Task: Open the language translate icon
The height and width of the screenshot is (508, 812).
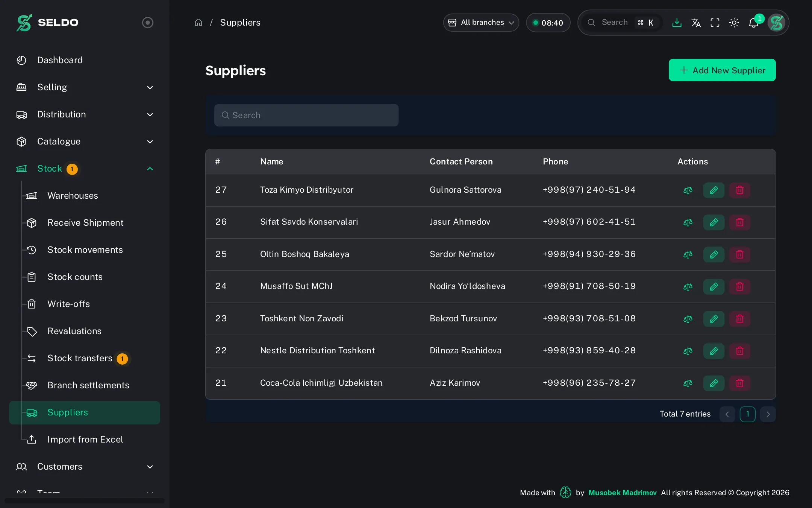Action: [696, 23]
